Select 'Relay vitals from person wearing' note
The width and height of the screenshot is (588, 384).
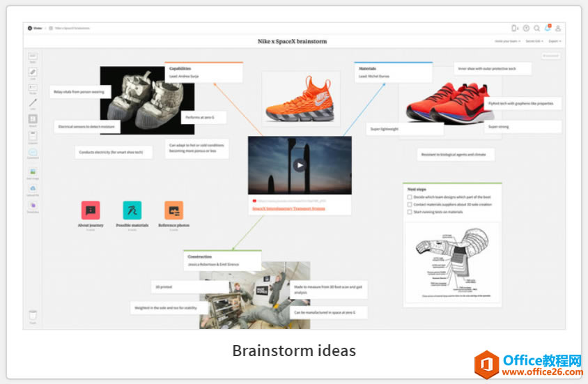[x=80, y=92]
